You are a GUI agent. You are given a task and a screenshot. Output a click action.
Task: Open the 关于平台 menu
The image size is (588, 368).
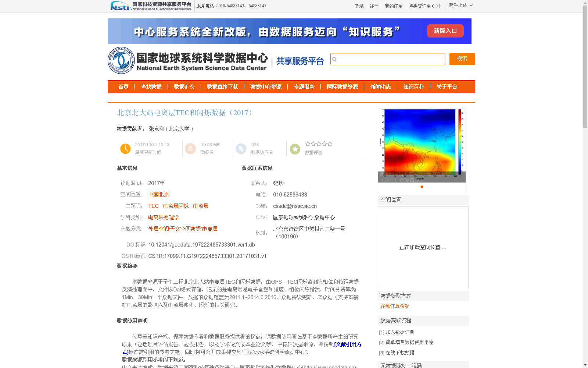447,87
